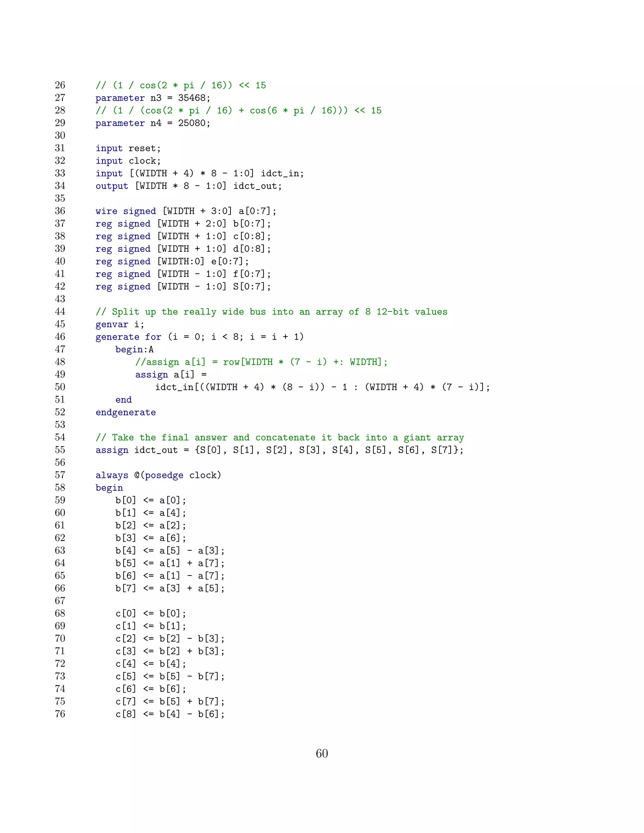
Task: Click the comment 'Take the final answer and concatenate'
Action: [280, 438]
